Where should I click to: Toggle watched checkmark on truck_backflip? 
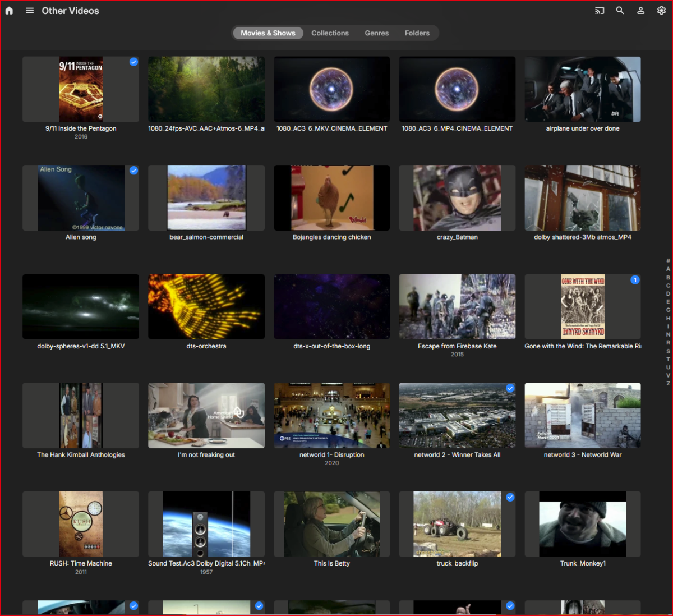(510, 497)
